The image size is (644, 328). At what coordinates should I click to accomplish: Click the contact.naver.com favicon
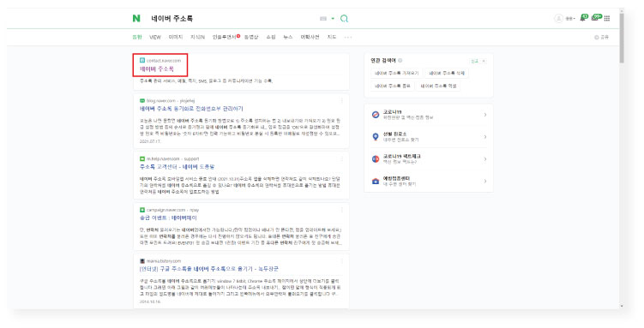[142, 60]
